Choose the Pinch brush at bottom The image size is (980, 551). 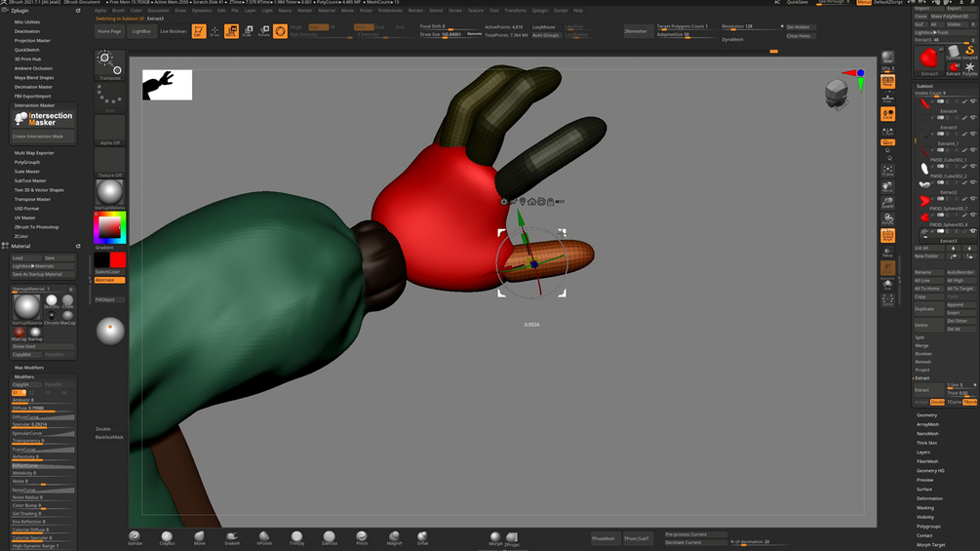(x=362, y=538)
